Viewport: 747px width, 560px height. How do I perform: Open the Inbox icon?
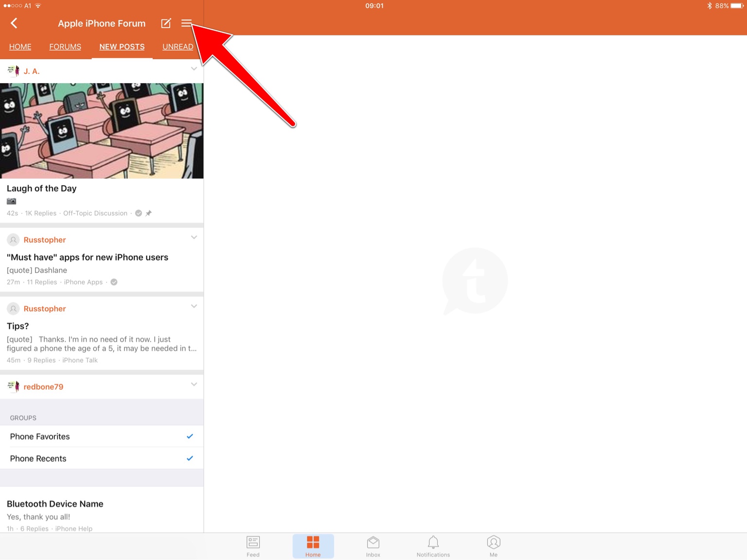tap(373, 546)
